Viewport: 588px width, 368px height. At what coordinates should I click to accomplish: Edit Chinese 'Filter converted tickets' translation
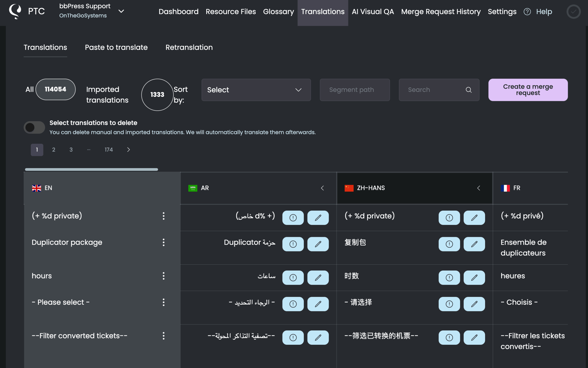pyautogui.click(x=474, y=338)
